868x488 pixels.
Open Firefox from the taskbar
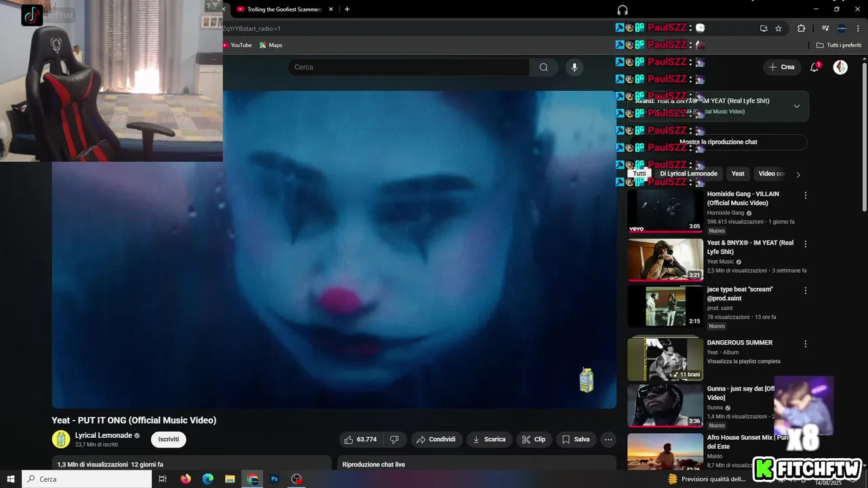coord(186,479)
